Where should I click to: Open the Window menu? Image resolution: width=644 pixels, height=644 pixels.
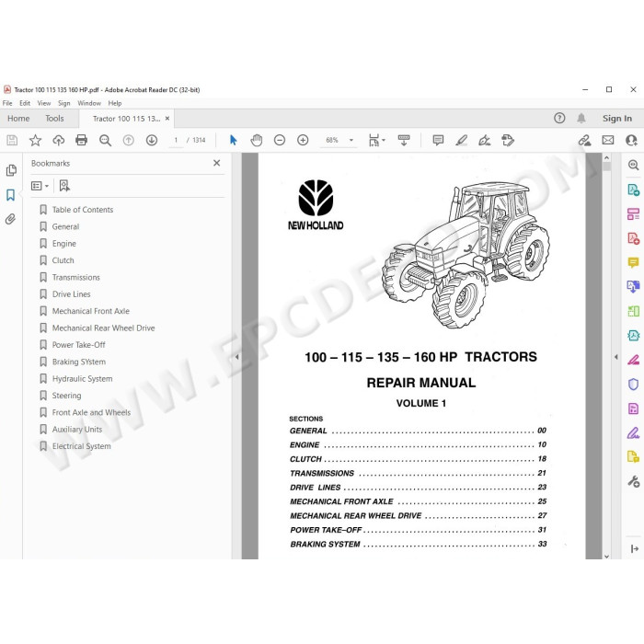89,103
